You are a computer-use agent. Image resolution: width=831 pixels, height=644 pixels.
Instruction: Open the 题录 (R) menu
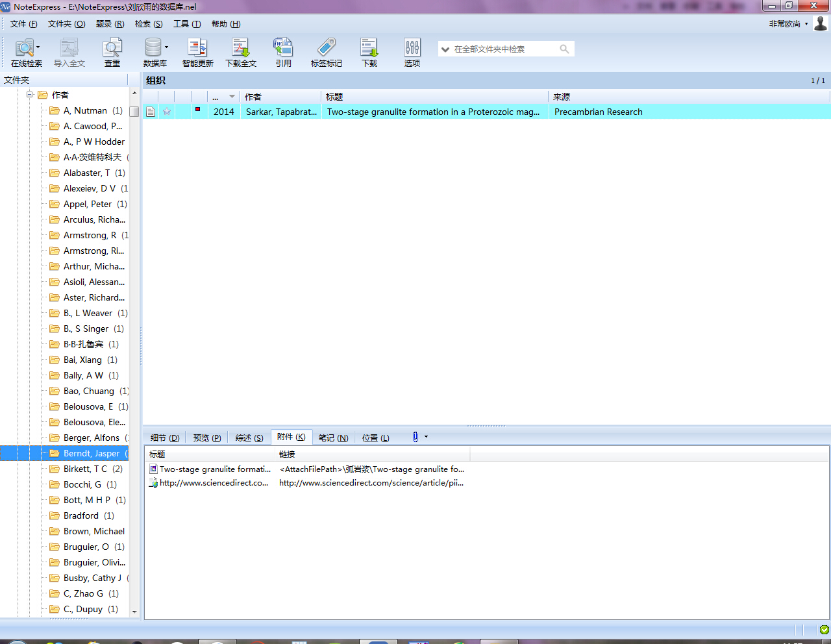(x=110, y=24)
